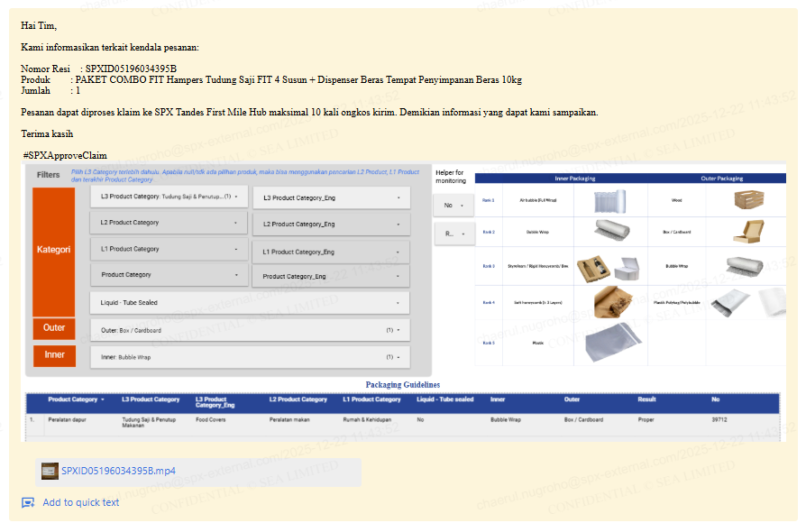Screen dimensions: 806x532
Task: Expand the L3 Product Category_Eng dropdown
Action: (x=332, y=197)
